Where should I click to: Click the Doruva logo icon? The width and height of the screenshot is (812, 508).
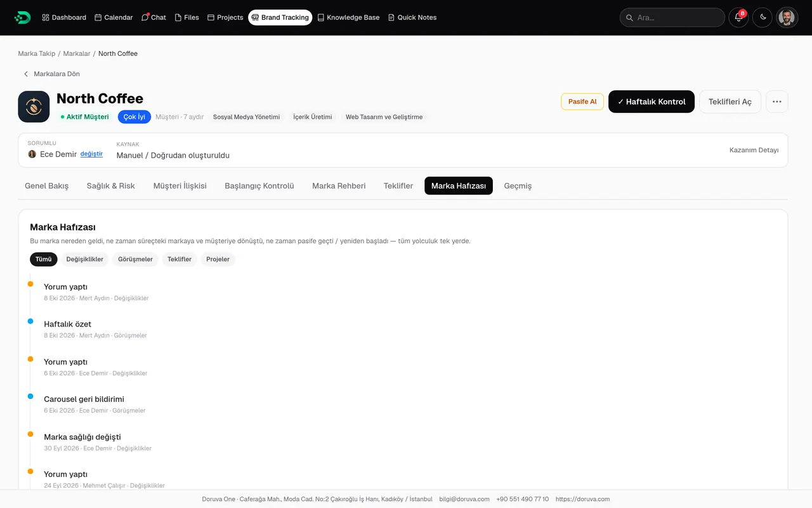tap(22, 18)
